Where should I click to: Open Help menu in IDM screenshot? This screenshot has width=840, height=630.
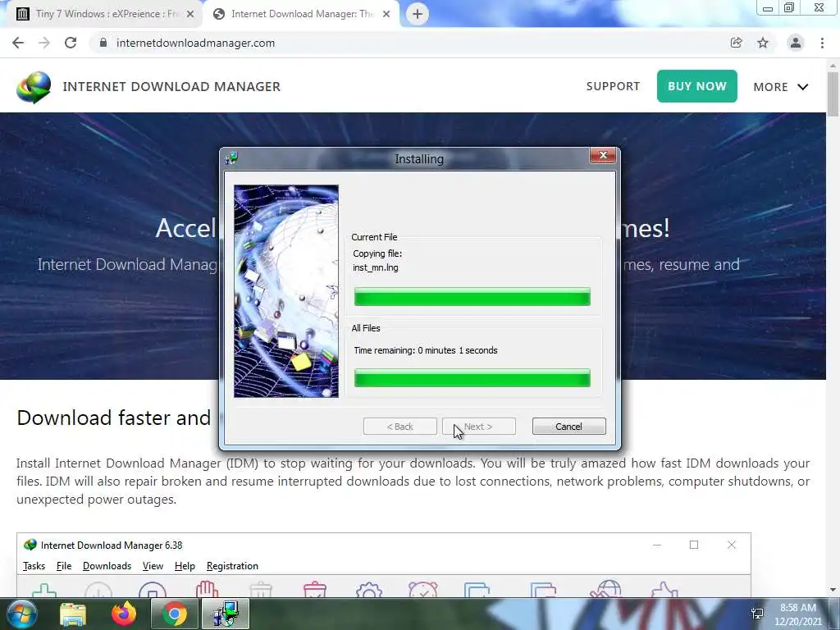(185, 566)
